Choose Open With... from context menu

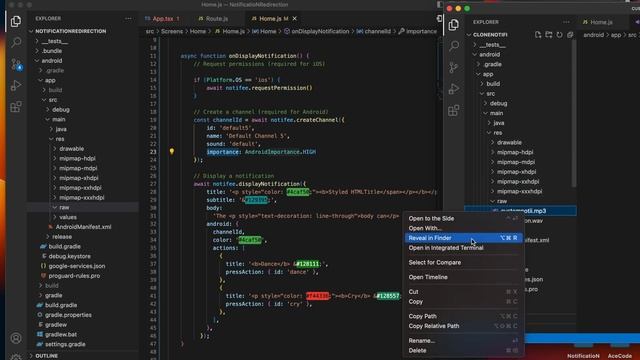pyautogui.click(x=463, y=228)
